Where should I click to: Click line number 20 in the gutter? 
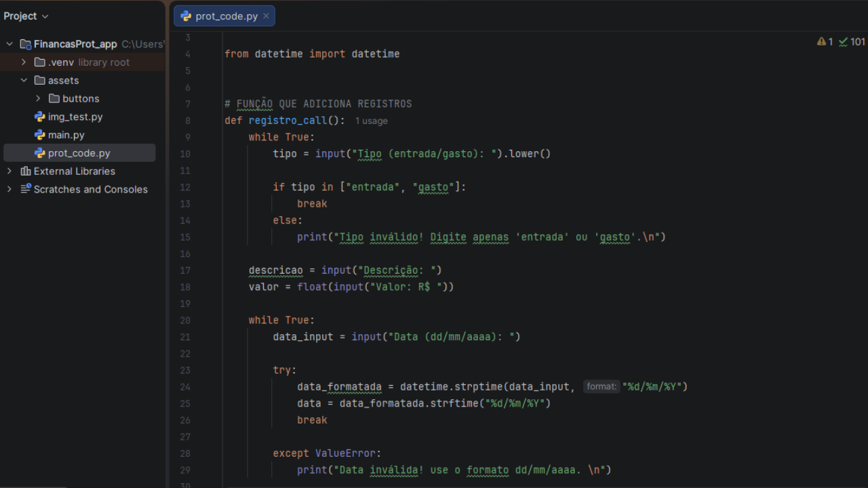(185, 320)
